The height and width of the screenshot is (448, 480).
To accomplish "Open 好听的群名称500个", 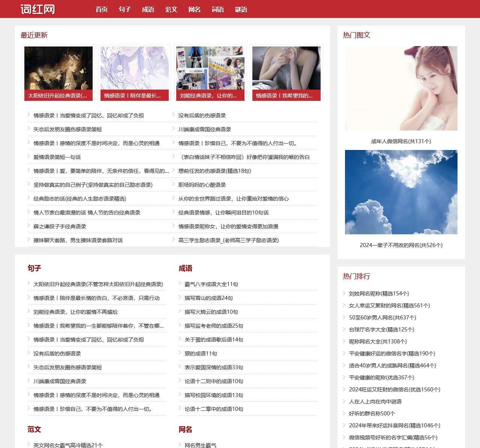I will pyautogui.click(x=372, y=414).
